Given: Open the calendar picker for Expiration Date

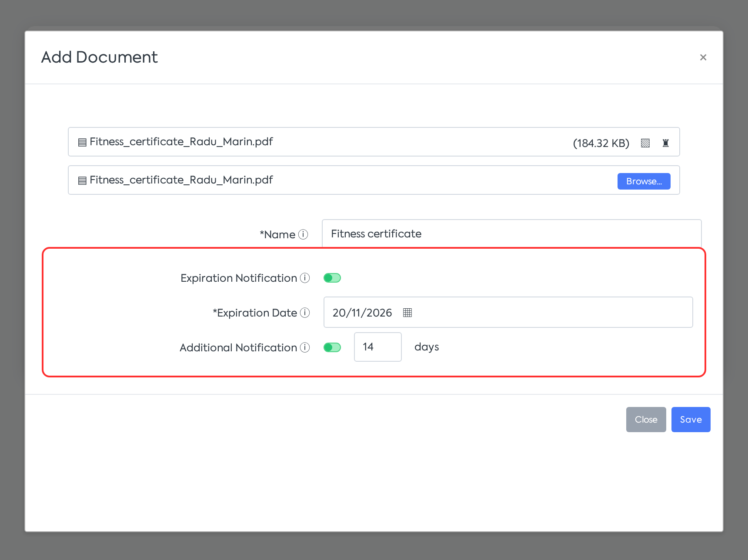Looking at the screenshot, I should (407, 313).
